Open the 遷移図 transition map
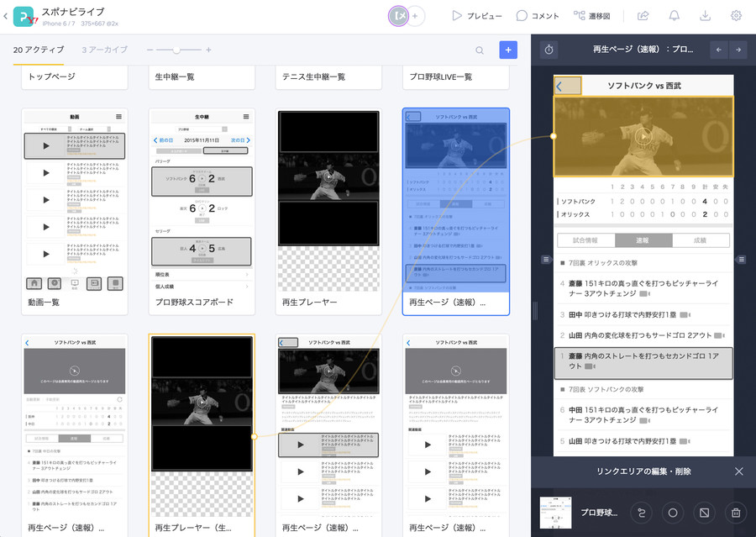This screenshot has width=756, height=537. point(591,16)
